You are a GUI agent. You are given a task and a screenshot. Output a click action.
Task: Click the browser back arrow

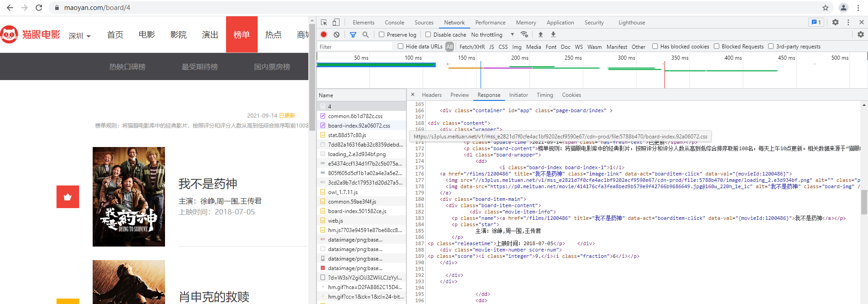tap(10, 8)
